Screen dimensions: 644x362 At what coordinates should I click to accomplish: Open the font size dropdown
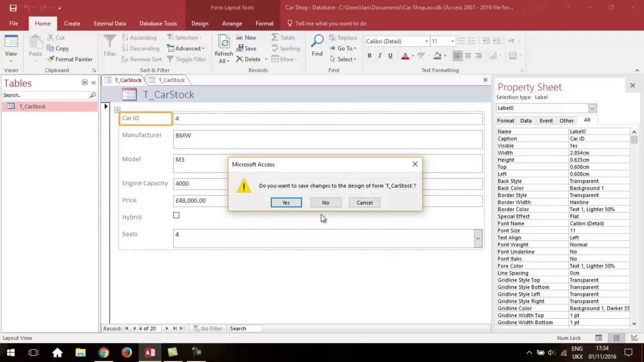452,41
